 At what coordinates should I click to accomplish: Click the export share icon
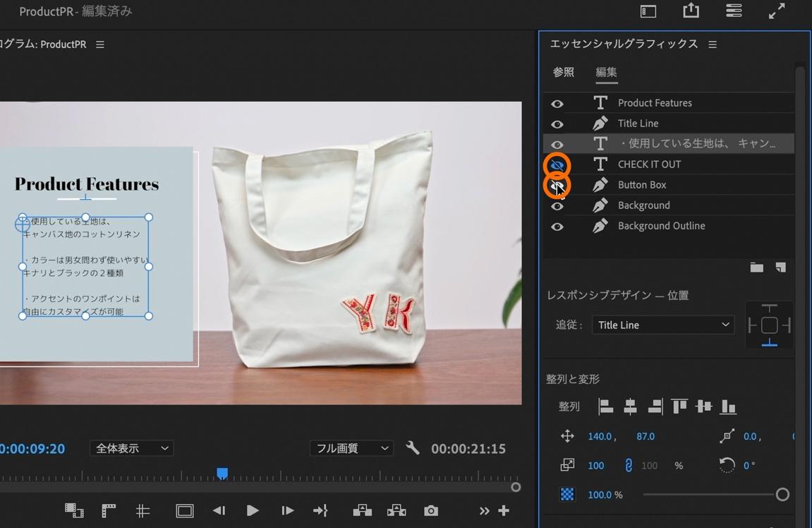tap(691, 11)
